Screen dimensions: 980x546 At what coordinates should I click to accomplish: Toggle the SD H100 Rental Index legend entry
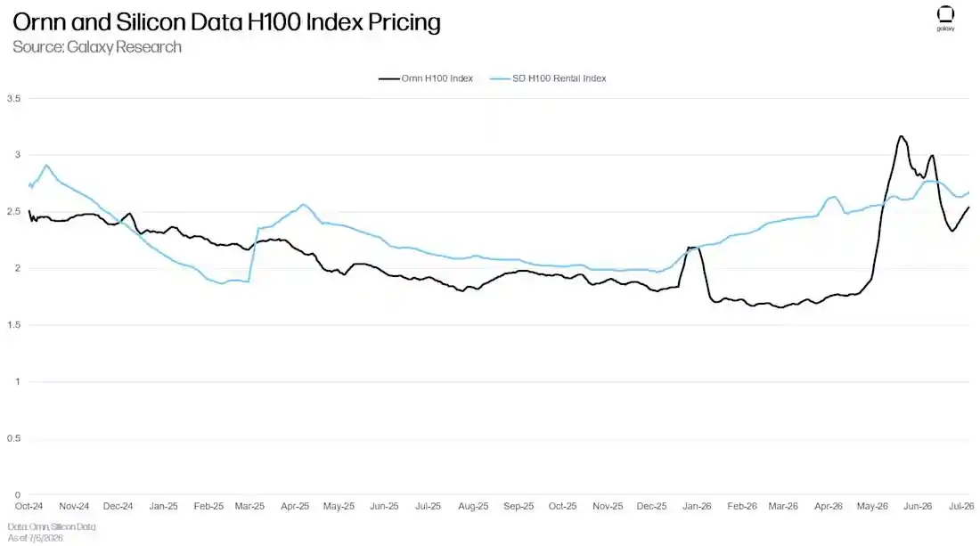[x=548, y=78]
